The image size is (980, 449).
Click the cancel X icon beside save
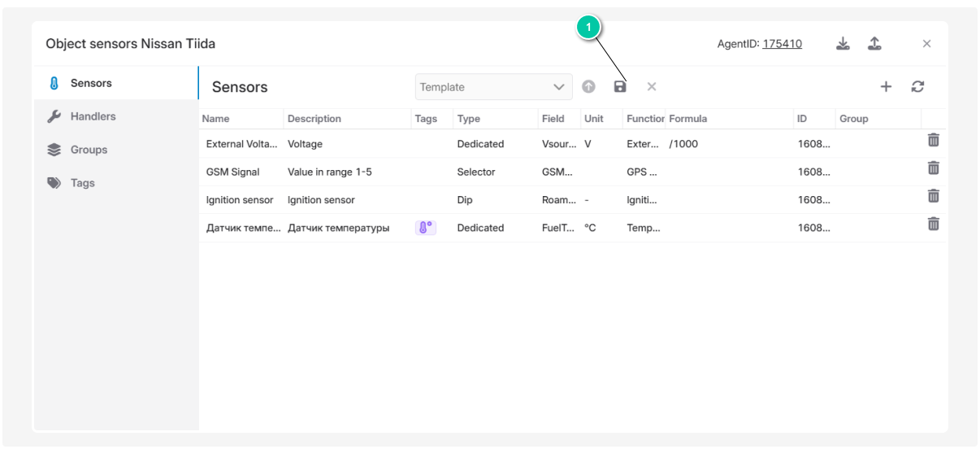[651, 86]
